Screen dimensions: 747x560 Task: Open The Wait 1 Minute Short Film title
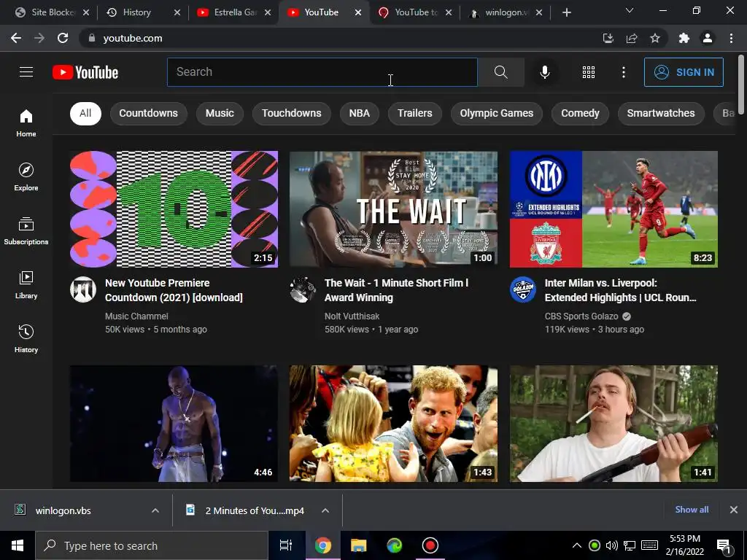(396, 290)
